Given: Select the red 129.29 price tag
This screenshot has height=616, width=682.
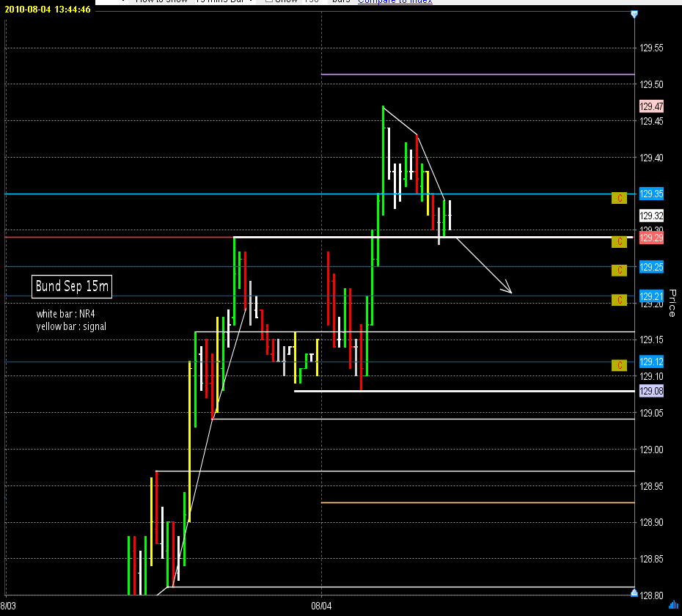Looking at the screenshot, I should 651,238.
